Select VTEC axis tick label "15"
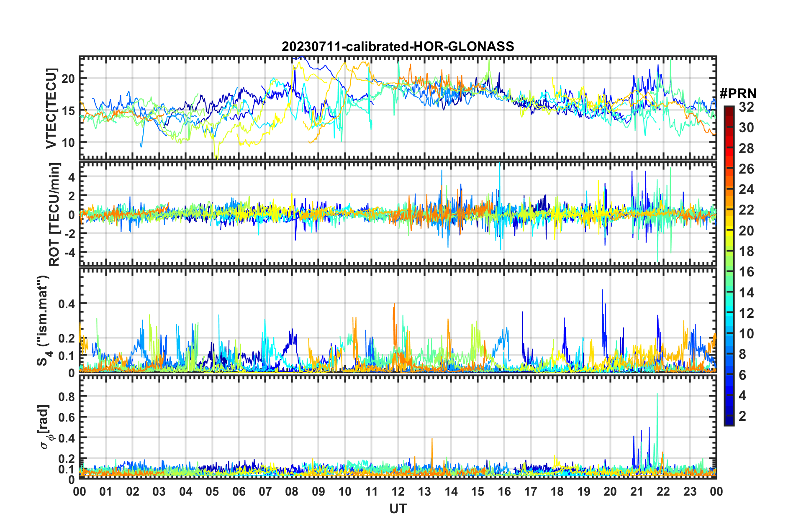 [68, 111]
